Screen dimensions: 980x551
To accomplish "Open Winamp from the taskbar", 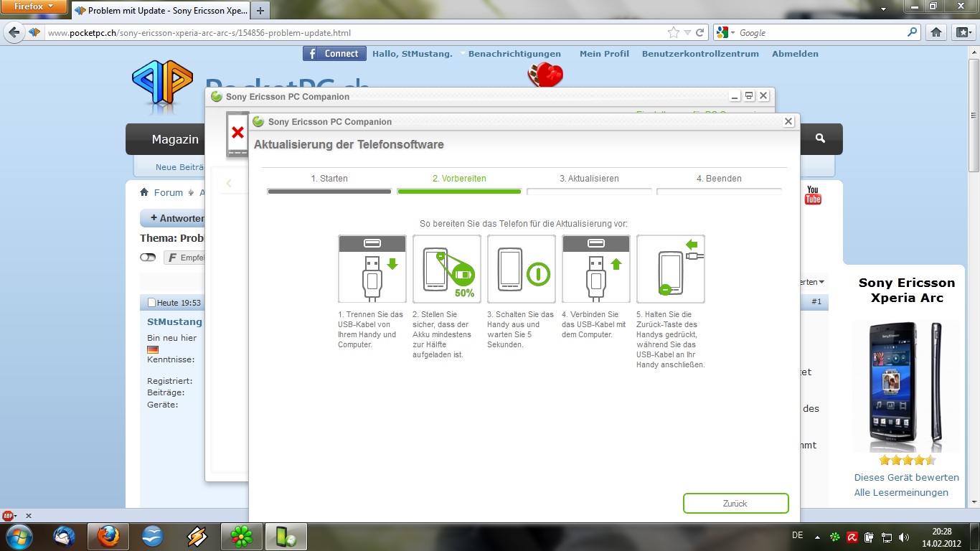I will click(197, 536).
